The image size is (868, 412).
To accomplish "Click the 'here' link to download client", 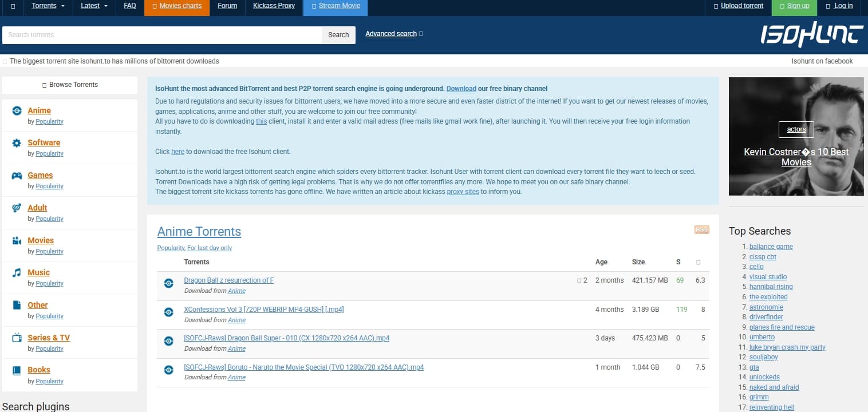I will (x=177, y=152).
